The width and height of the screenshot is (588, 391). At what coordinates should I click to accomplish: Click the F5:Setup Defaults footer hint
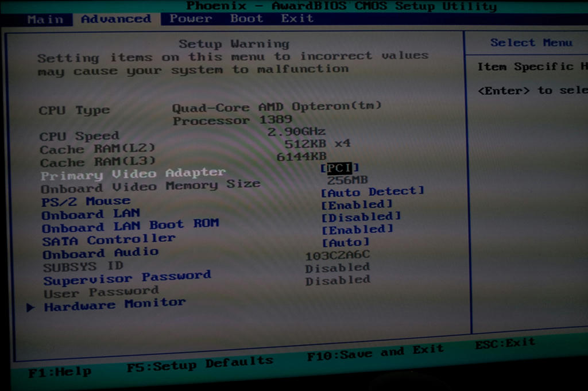pyautogui.click(x=200, y=363)
